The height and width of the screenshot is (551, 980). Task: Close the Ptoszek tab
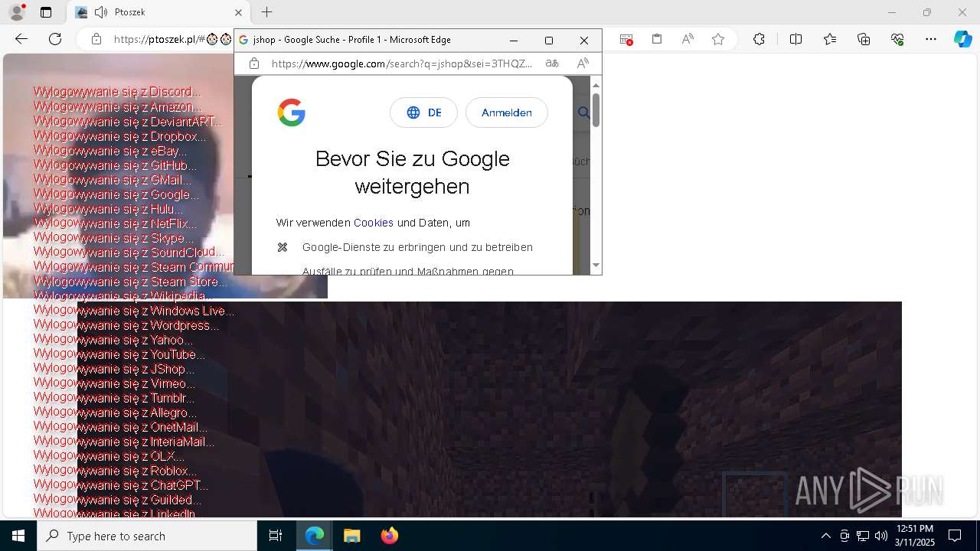click(238, 12)
